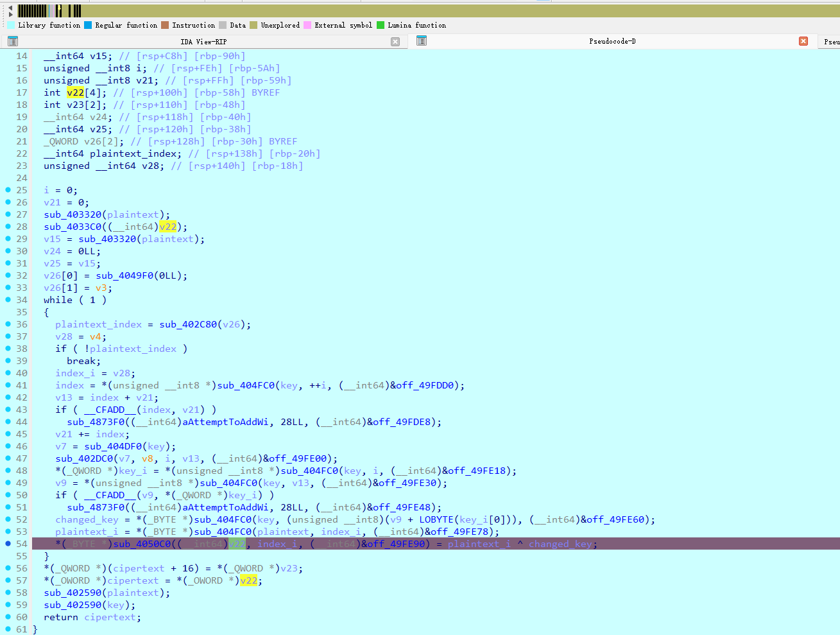Click the navigation band right arrow
840x635 pixels.
click(x=10, y=13)
